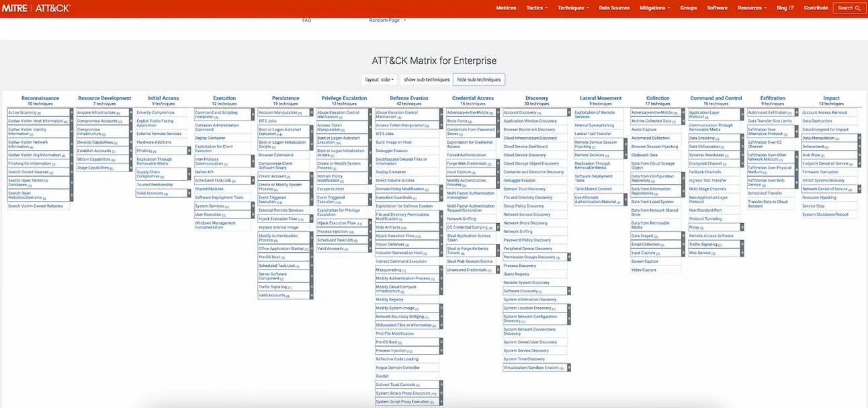The image size is (868, 408).
Task: Open the Mitigations dropdown menu
Action: (x=655, y=8)
